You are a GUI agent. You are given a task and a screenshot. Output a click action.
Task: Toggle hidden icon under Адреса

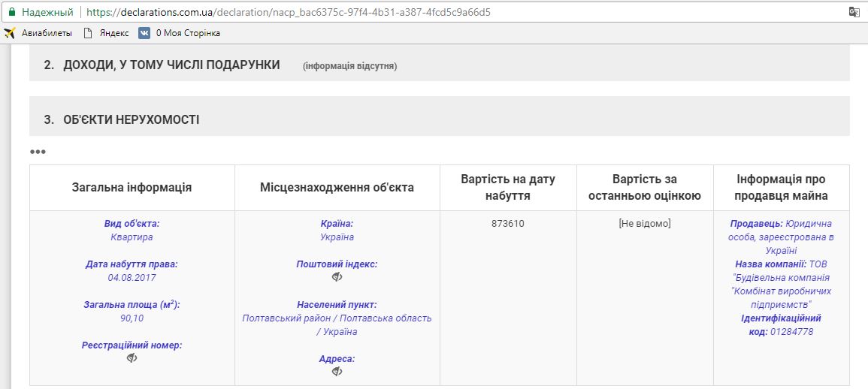point(337,371)
